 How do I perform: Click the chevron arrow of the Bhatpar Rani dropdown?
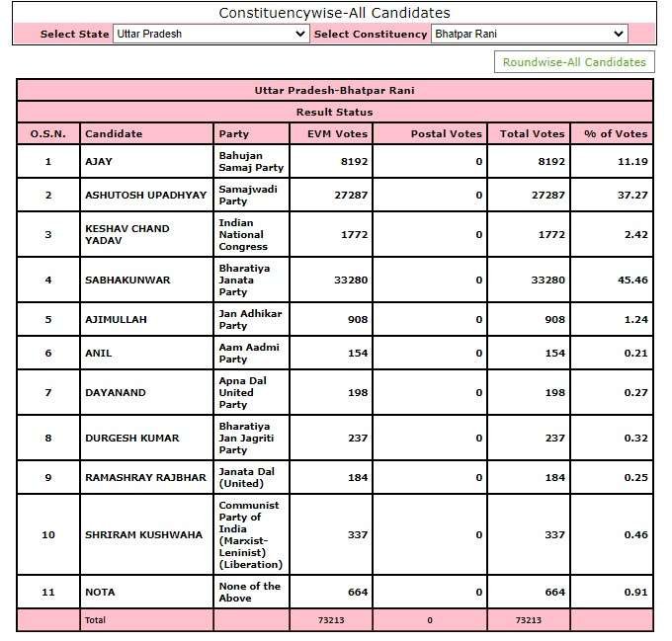[x=619, y=34]
